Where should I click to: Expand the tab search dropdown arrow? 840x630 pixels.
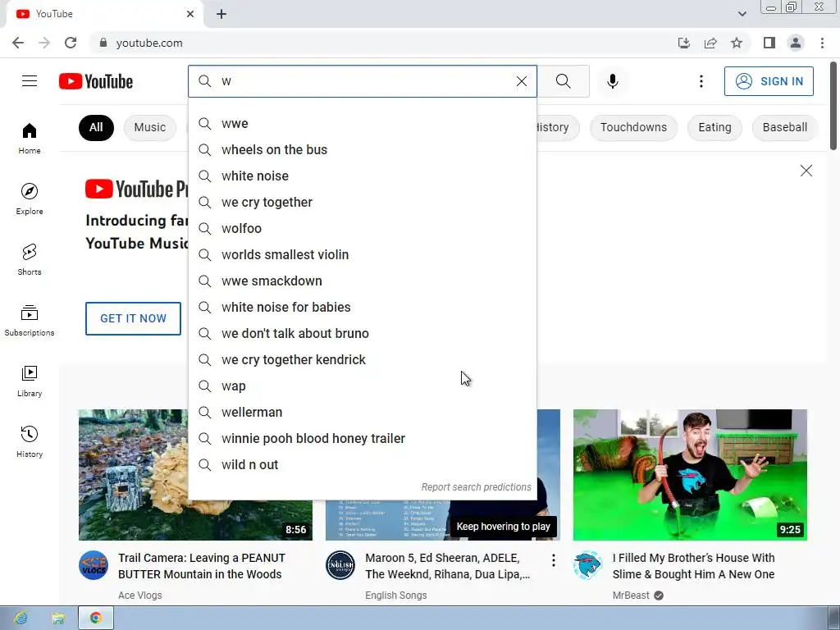click(742, 14)
